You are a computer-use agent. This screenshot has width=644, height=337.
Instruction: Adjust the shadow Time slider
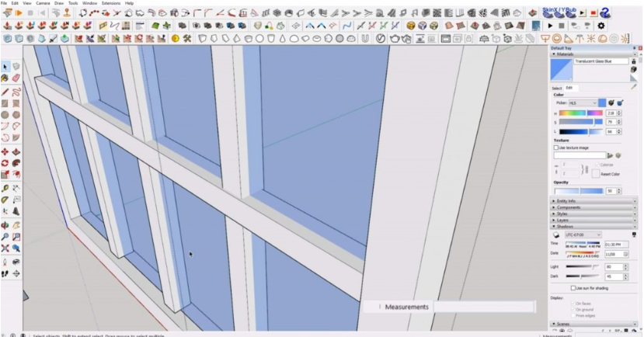coord(583,243)
